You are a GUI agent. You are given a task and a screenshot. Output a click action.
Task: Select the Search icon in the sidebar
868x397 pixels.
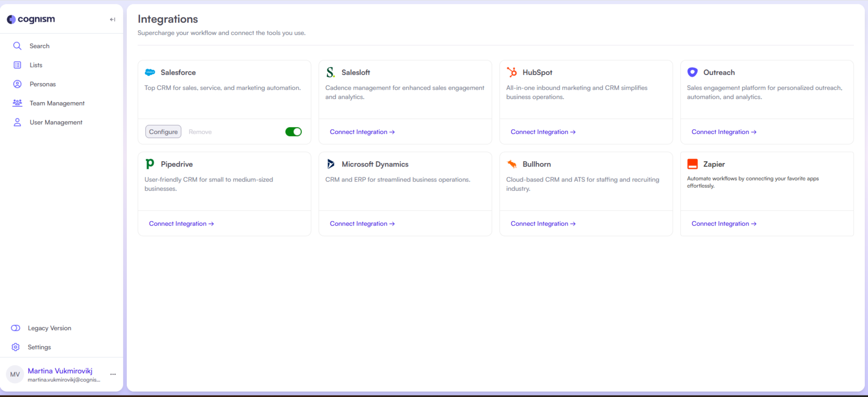click(x=17, y=46)
